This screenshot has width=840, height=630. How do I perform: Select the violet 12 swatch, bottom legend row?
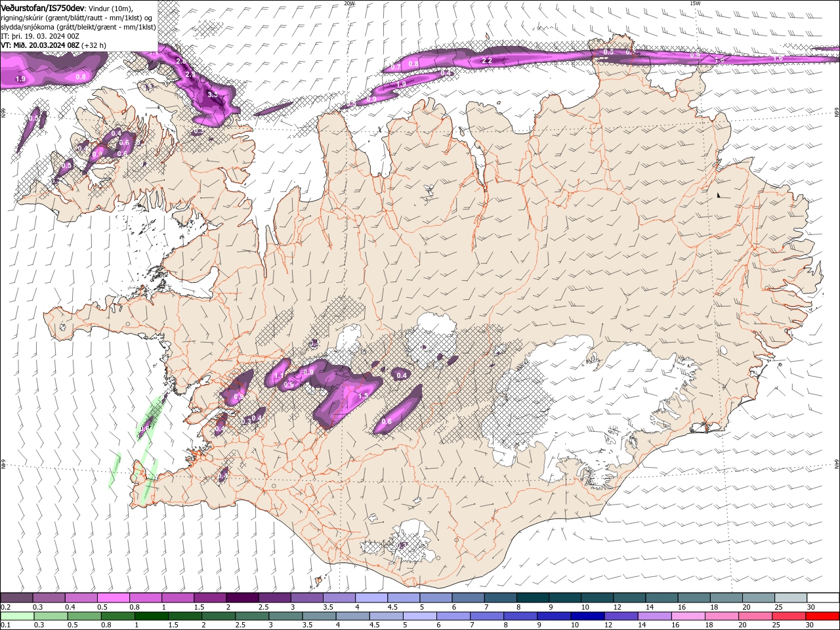pos(621,616)
